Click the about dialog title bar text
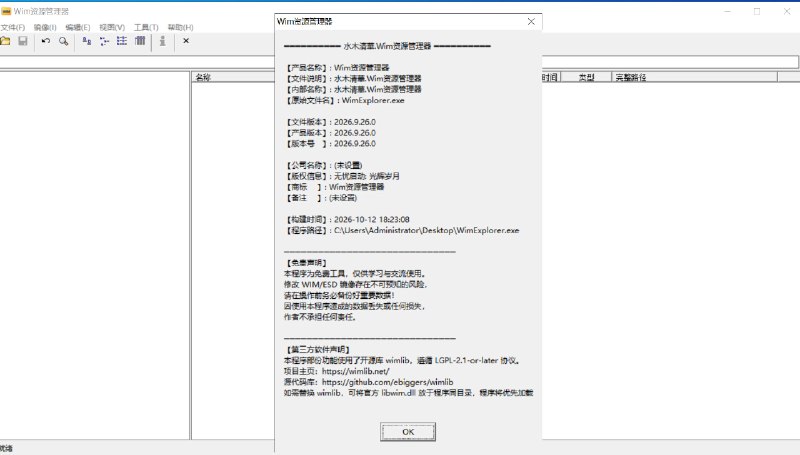800x455 pixels. click(305, 21)
